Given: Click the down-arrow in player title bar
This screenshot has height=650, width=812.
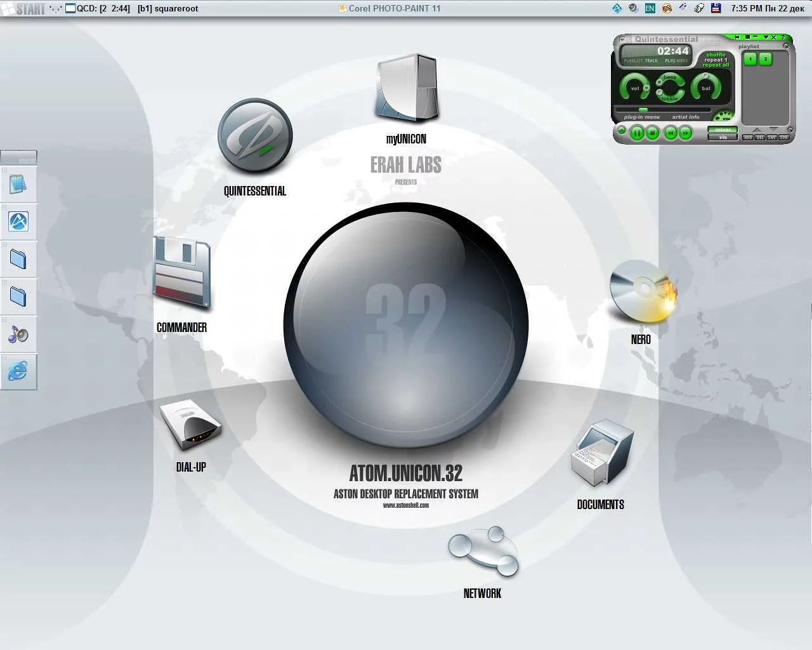Looking at the screenshot, I should tap(766, 37).
